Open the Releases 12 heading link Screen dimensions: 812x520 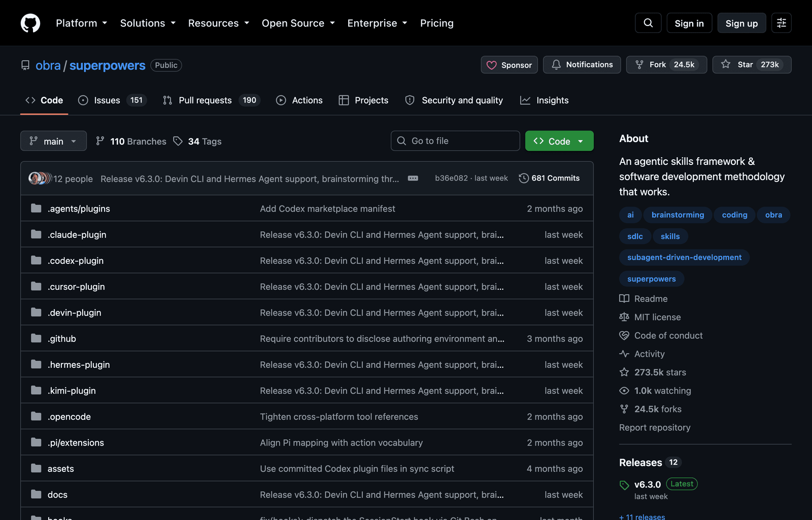click(x=650, y=463)
